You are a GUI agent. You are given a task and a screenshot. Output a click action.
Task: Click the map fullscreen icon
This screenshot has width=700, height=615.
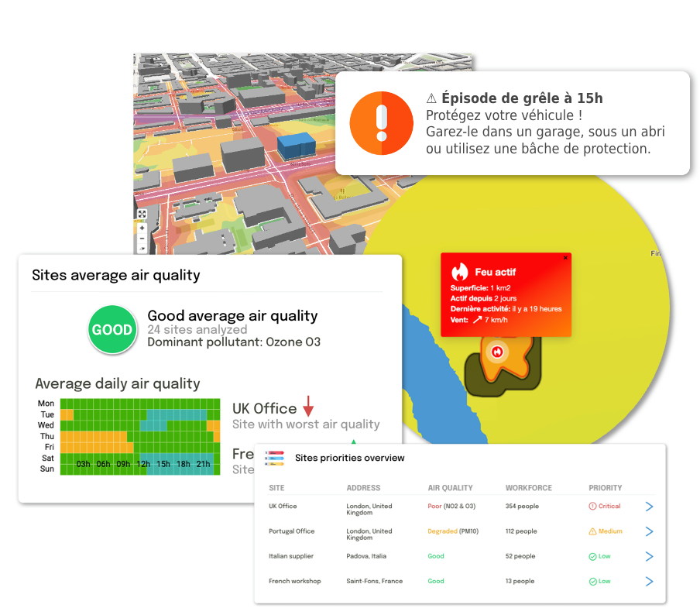[142, 215]
